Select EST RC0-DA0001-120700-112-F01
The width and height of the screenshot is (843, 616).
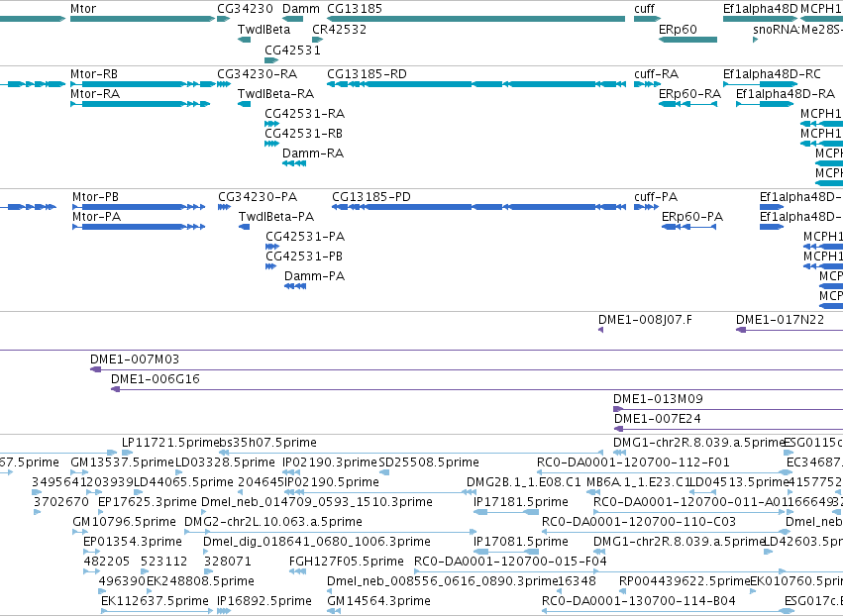[x=665, y=472]
